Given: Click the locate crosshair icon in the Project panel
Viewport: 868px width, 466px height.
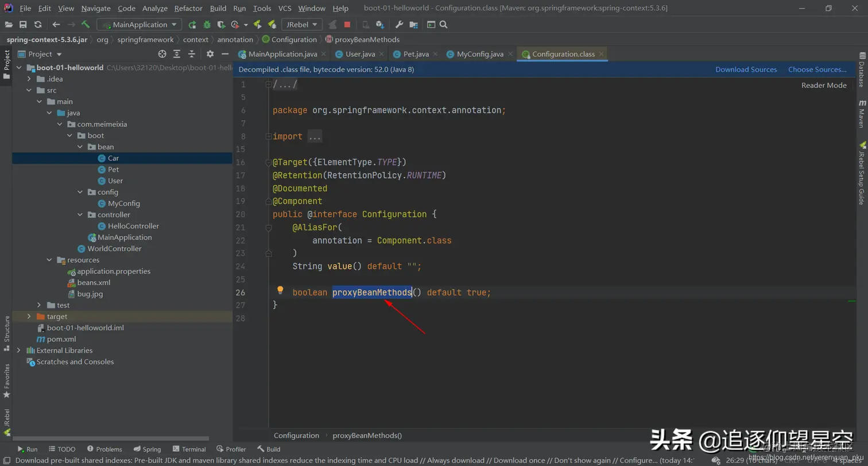Looking at the screenshot, I should click(x=162, y=54).
